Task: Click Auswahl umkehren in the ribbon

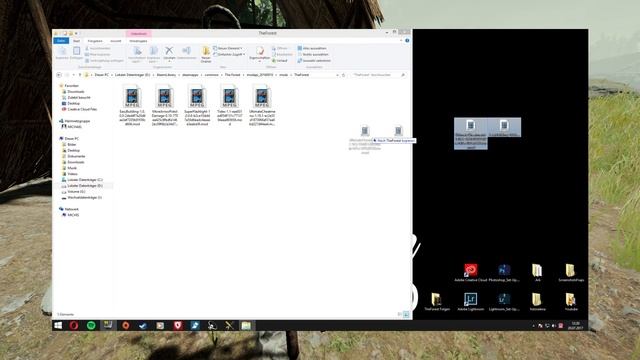Action: click(314, 60)
